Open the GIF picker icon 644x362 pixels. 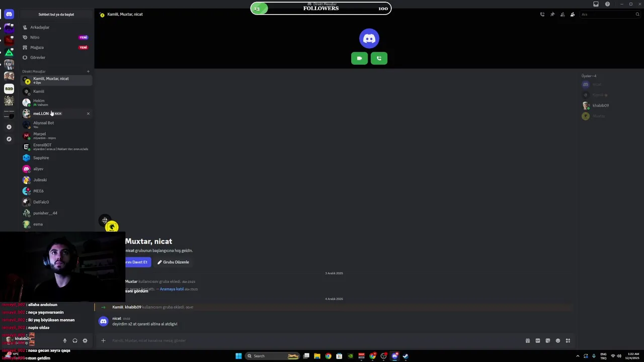[x=537, y=341]
